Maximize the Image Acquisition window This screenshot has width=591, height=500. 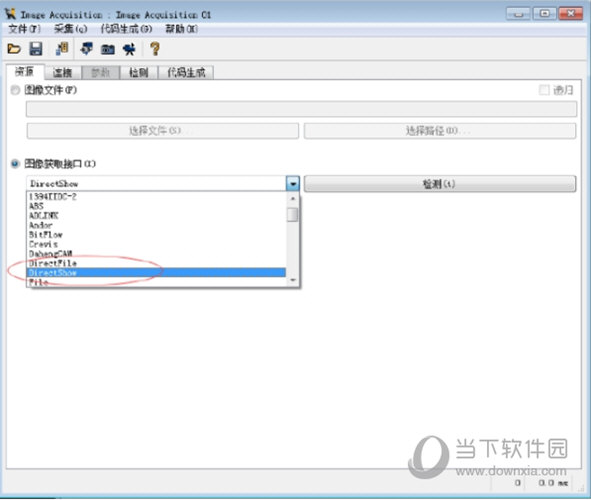tap(544, 14)
